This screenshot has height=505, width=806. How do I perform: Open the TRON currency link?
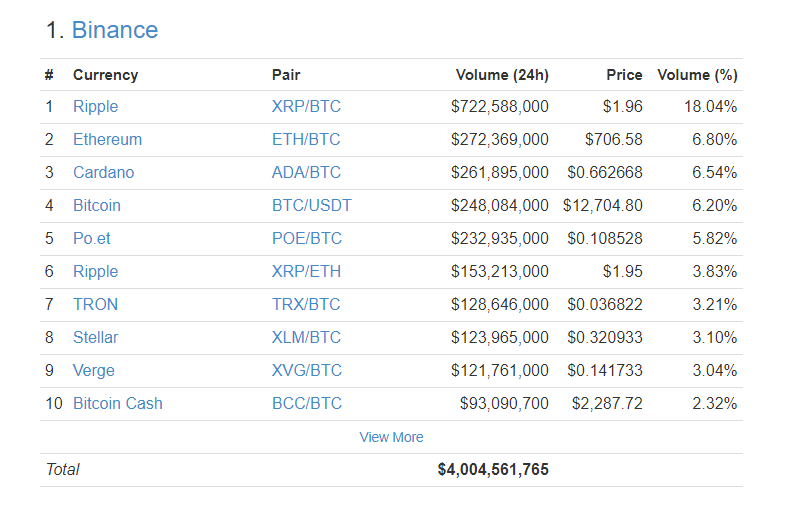[x=96, y=304]
